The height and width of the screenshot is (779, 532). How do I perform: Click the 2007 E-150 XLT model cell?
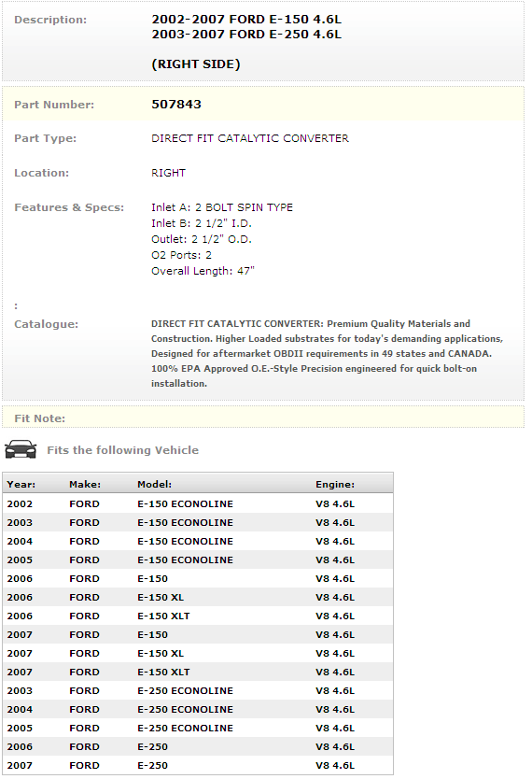click(163, 673)
